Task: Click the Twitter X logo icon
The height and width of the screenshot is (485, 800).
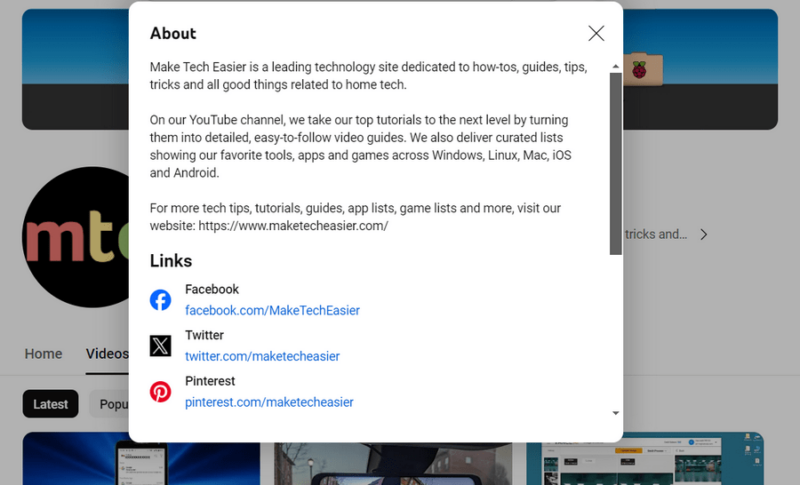Action: 160,346
